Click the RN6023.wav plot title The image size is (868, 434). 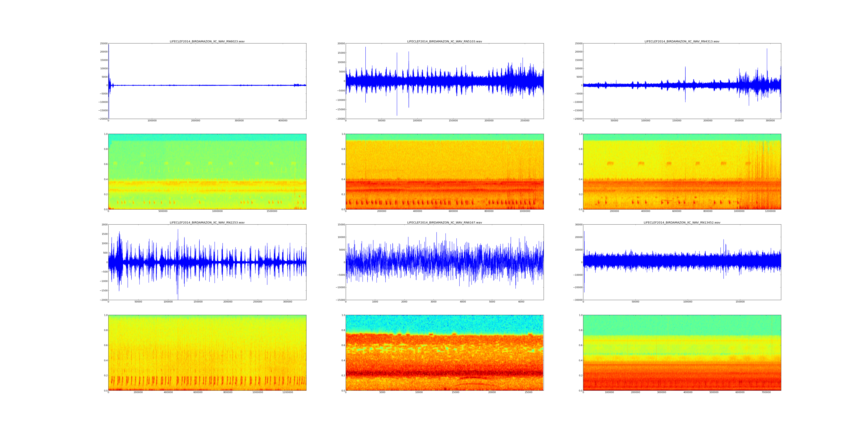(x=207, y=41)
